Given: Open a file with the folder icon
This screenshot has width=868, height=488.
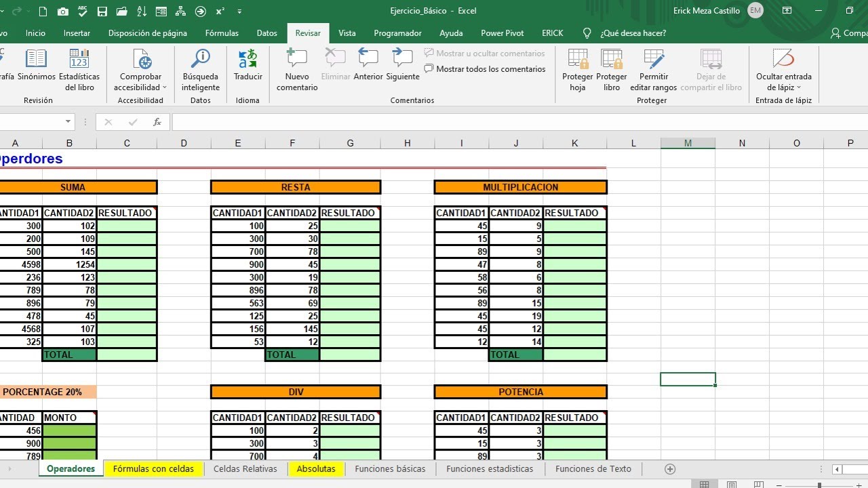Looking at the screenshot, I should 122,12.
